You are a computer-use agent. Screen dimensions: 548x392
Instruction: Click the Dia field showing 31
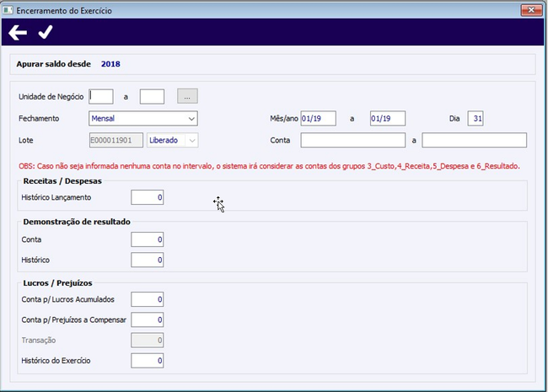click(x=475, y=118)
